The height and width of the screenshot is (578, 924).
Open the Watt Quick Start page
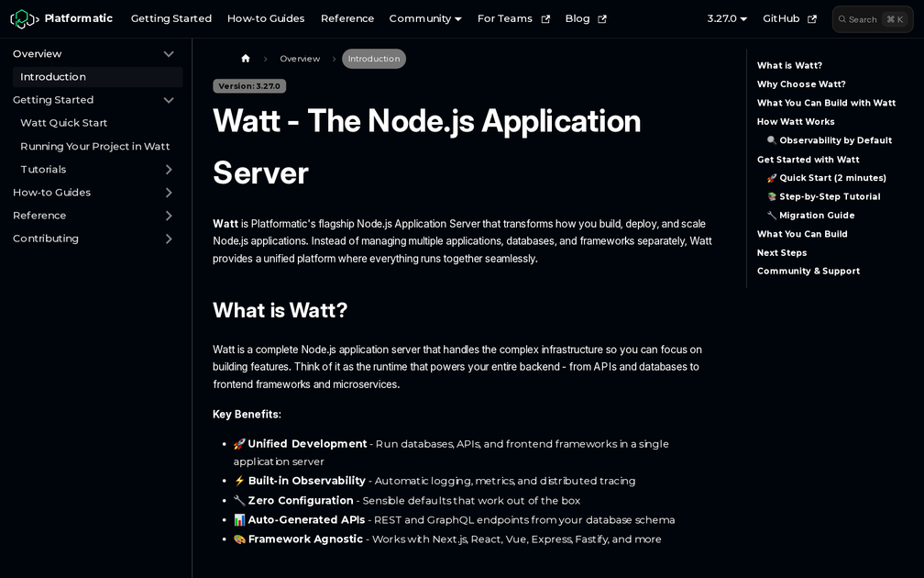[x=61, y=123]
